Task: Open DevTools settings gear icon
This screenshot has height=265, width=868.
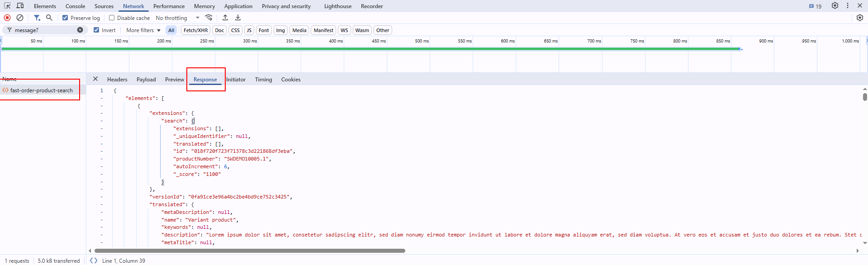Action: pos(835,6)
